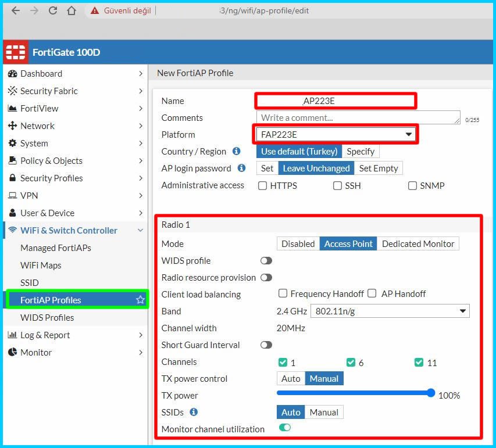The height and width of the screenshot is (448, 496).
Task: Click the Policy & Objects icon
Action: [13, 160]
